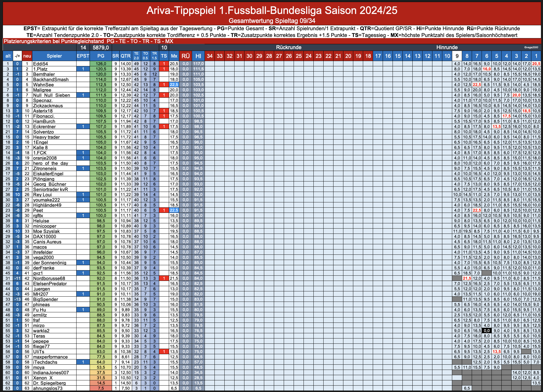Click the highlighted matchday 9 column header
543x392 pixels.
457,56
